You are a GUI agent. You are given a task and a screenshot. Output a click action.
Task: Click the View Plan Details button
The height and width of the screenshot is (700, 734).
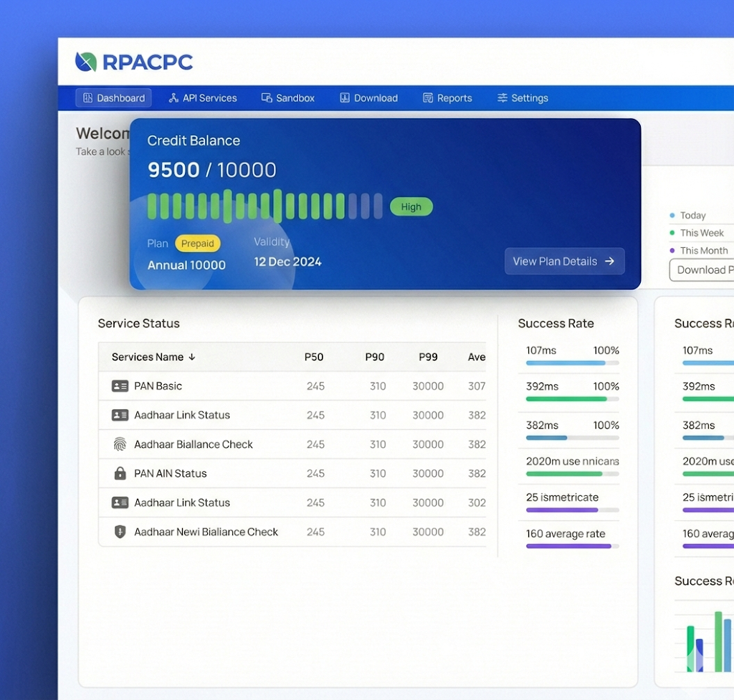[x=564, y=262]
